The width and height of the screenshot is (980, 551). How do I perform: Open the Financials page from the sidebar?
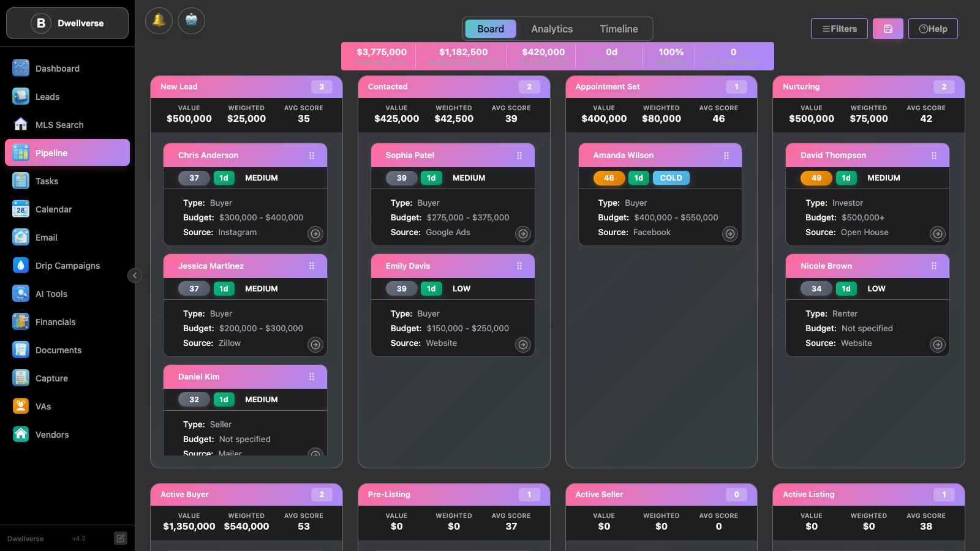(67, 322)
